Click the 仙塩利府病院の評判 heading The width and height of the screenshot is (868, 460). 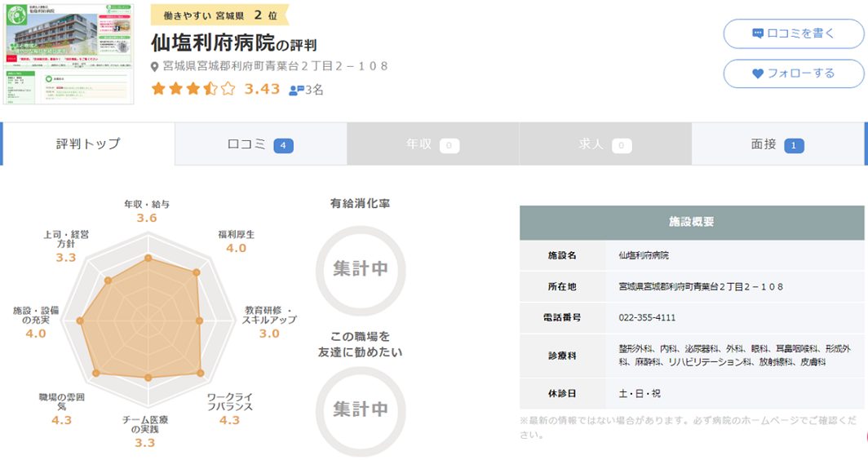pyautogui.click(x=233, y=42)
